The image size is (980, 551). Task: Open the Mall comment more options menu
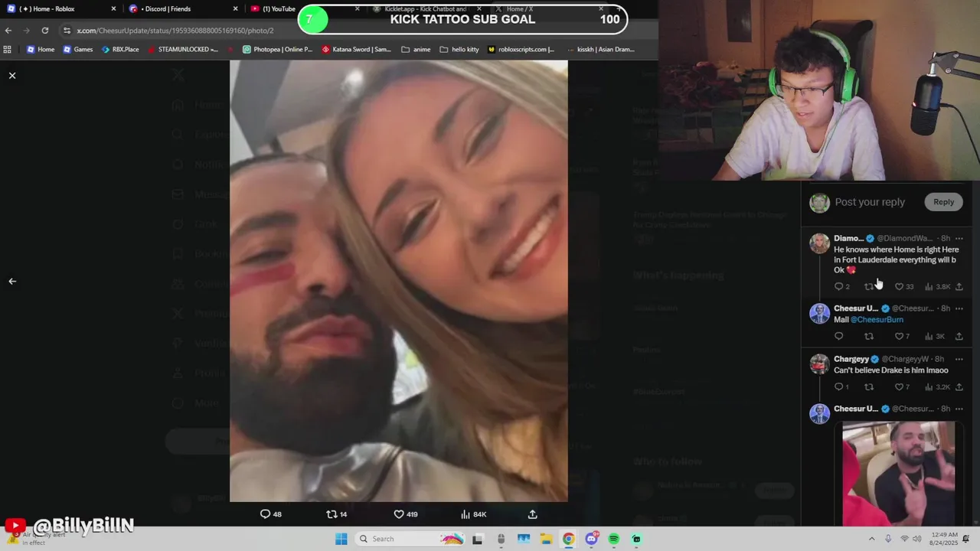pyautogui.click(x=959, y=308)
